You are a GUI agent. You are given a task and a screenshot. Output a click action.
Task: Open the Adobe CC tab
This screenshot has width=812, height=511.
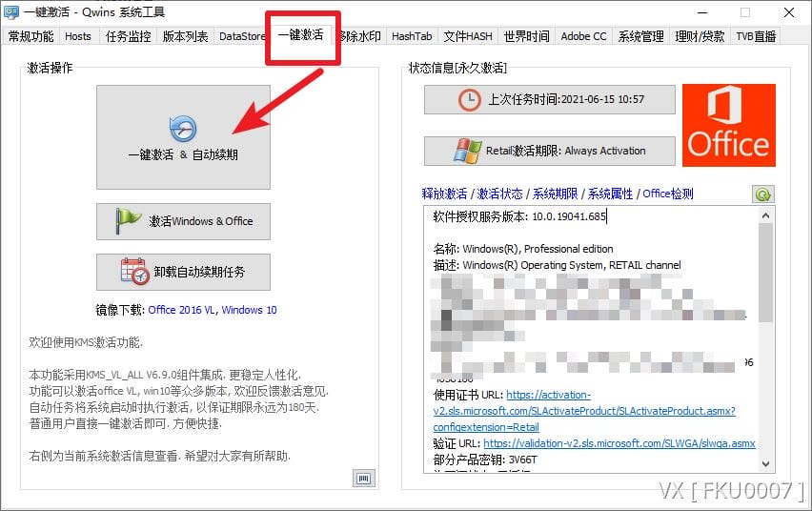coord(583,36)
